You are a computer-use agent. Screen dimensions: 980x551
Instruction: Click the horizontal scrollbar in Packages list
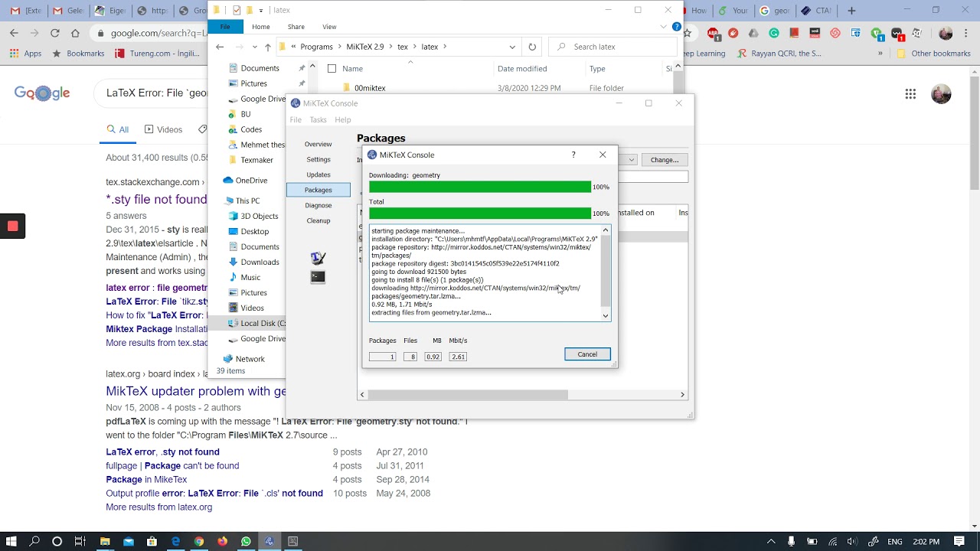(468, 395)
